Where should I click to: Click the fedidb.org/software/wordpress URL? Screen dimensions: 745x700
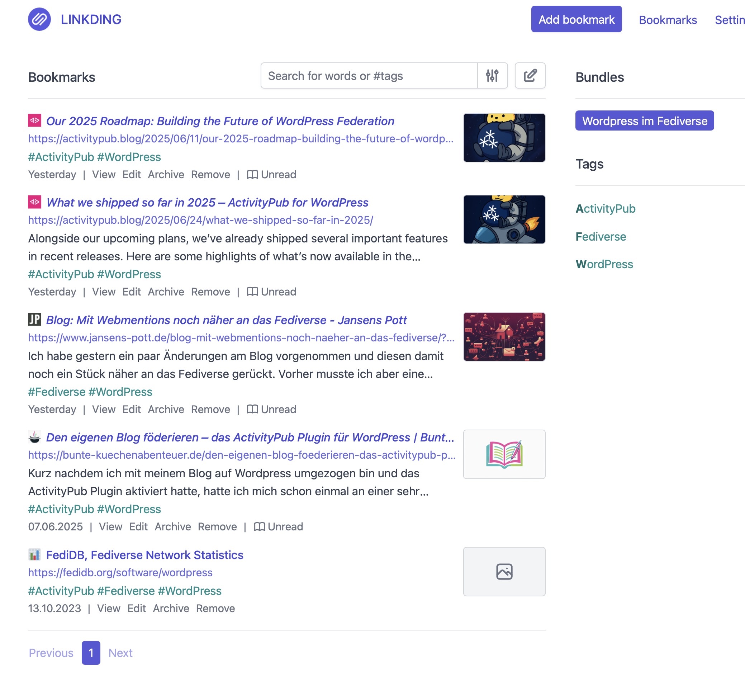point(120,573)
